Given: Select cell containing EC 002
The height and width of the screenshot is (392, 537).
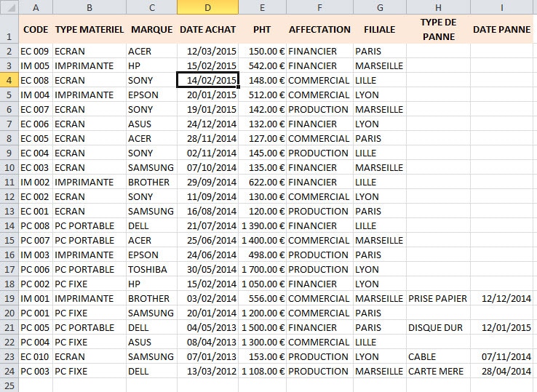Looking at the screenshot, I should click(36, 196).
